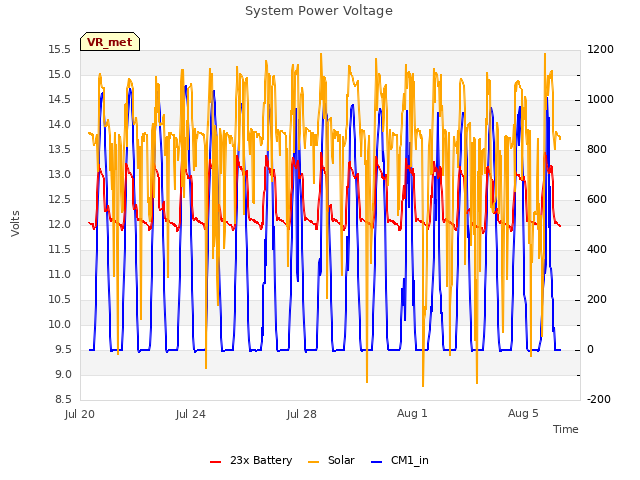
Task: Click the 9.5 left axis value
Action: (x=63, y=349)
